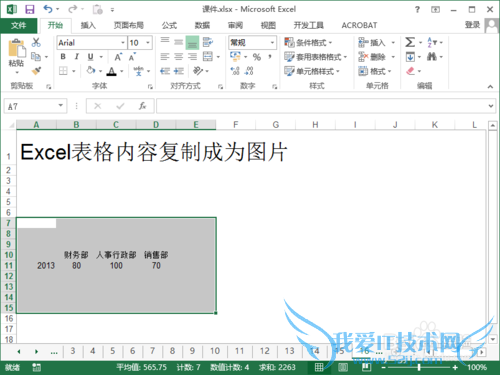Switch to the 公式 Formulas tab
Image resolution: width=500 pixels, height=375 pixels.
pyautogui.click(x=169, y=25)
